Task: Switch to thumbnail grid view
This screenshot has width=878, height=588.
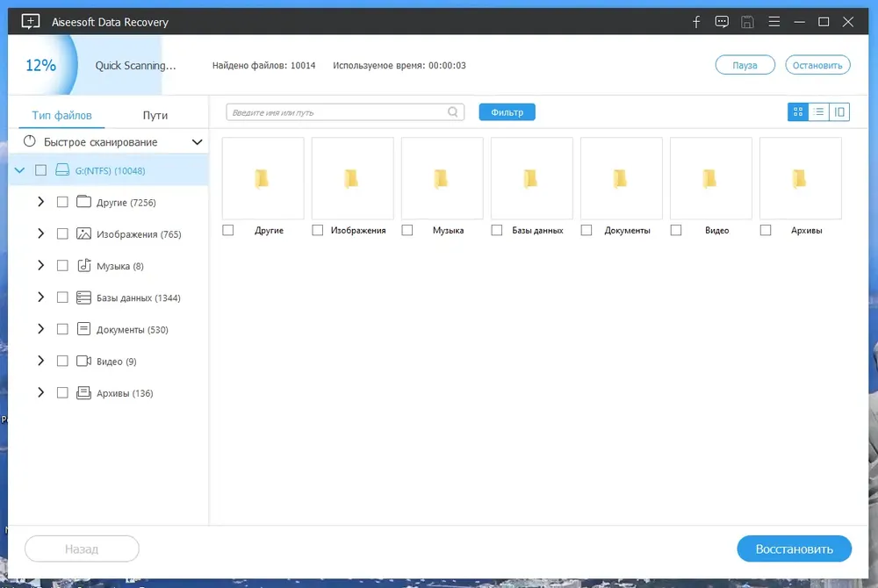Action: [798, 111]
